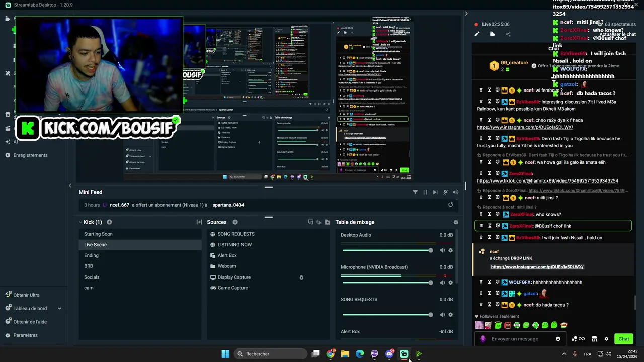Select the Live Scene entry

tap(140, 245)
